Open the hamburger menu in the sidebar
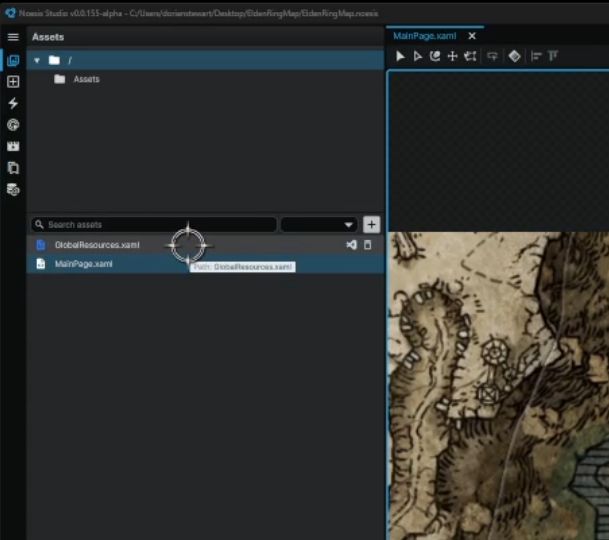Image resolution: width=609 pixels, height=540 pixels. coord(13,37)
